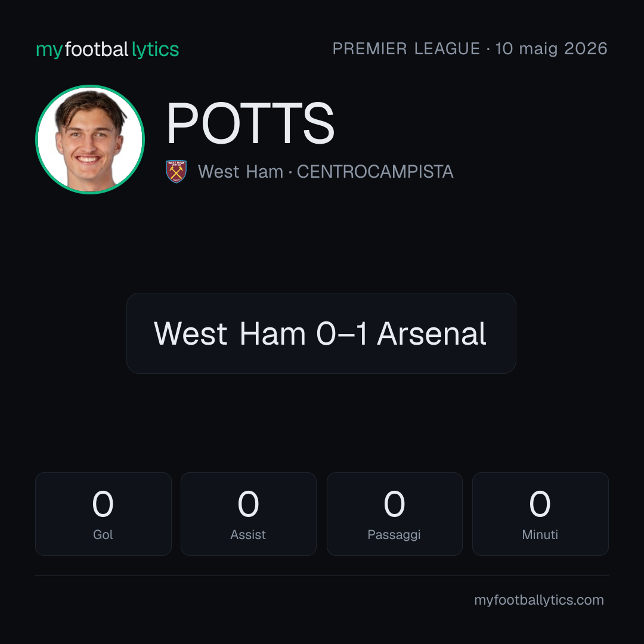Click the zero value above Assist
The image size is (644, 644).
(249, 504)
